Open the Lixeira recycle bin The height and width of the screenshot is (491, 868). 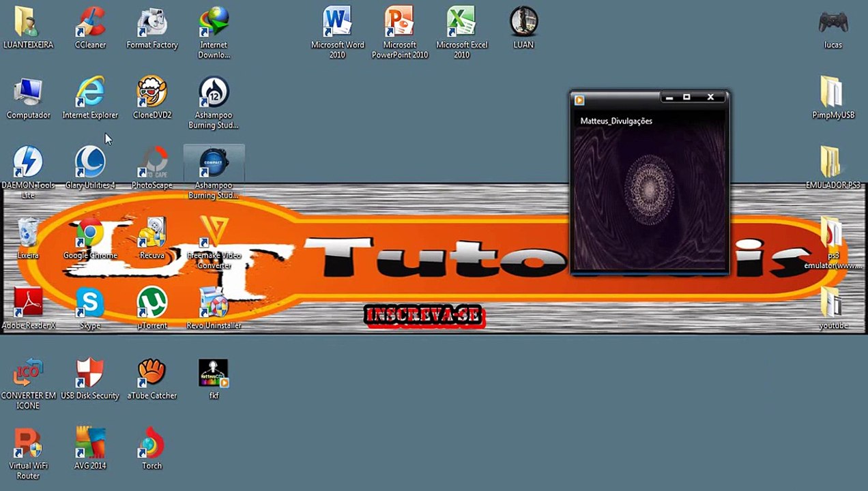pyautogui.click(x=28, y=238)
